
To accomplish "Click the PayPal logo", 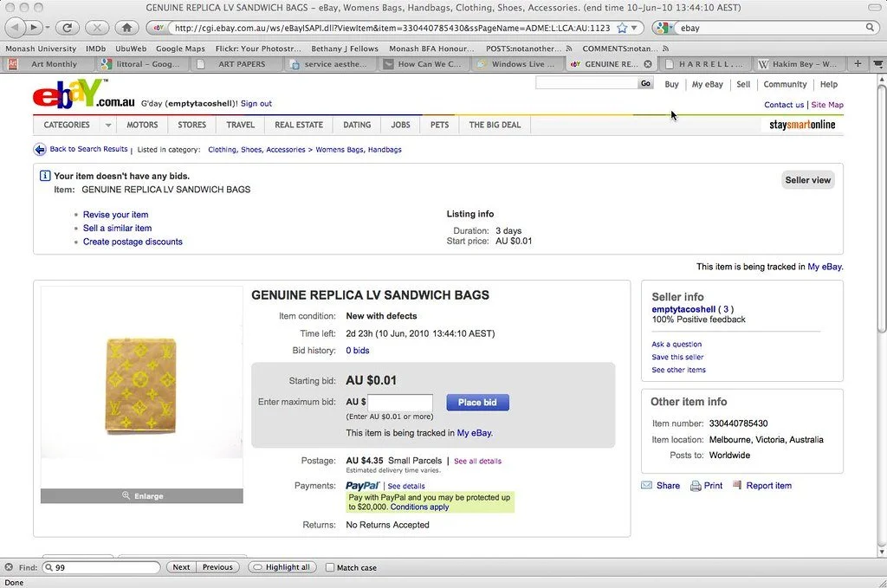I will point(363,486).
